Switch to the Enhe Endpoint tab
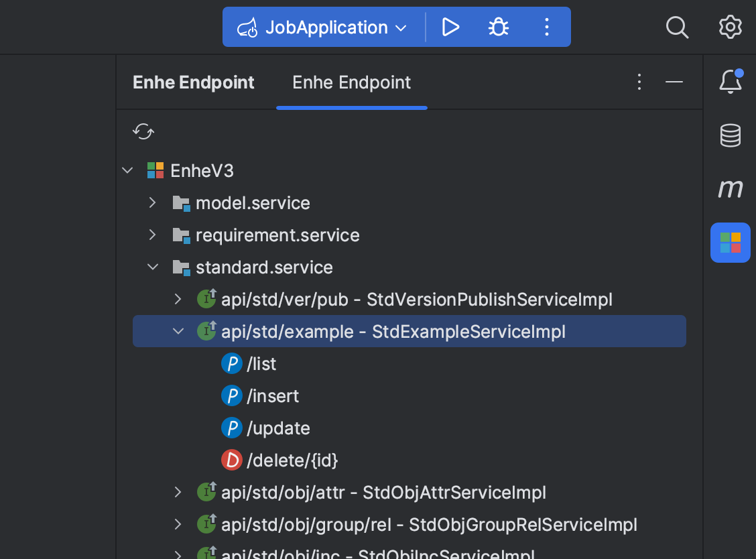 click(x=351, y=82)
